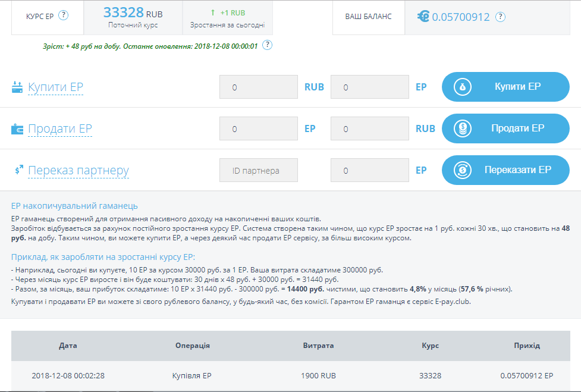Focus the EP result field in buy row
Viewport: 581px width, 392px height.
tap(369, 87)
